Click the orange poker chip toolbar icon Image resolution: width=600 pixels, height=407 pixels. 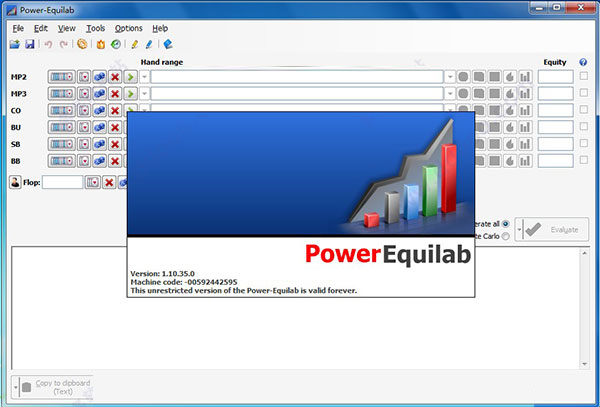click(82, 44)
